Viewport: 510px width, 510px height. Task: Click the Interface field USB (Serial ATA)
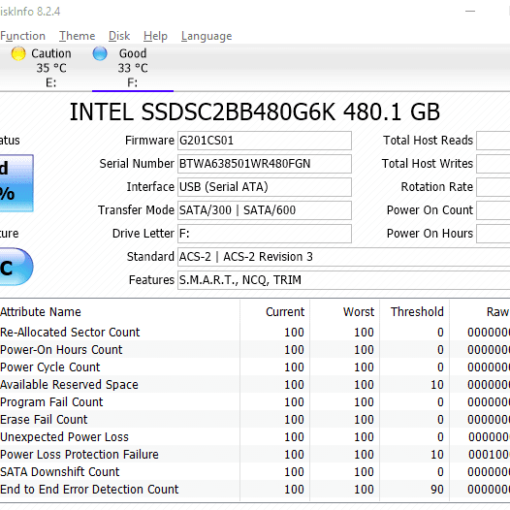click(x=264, y=187)
